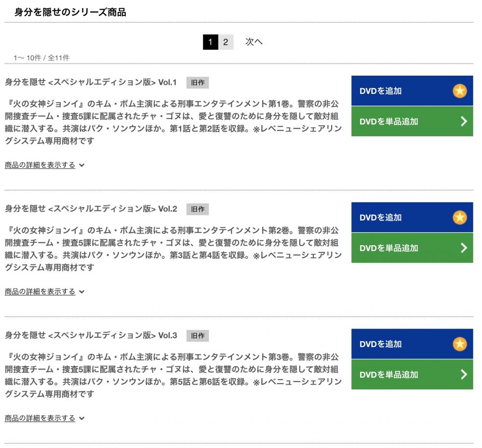Screen dimensions: 482x448
Task: Click the 旧作 badge beside Vol.1
Action: pyautogui.click(x=198, y=83)
